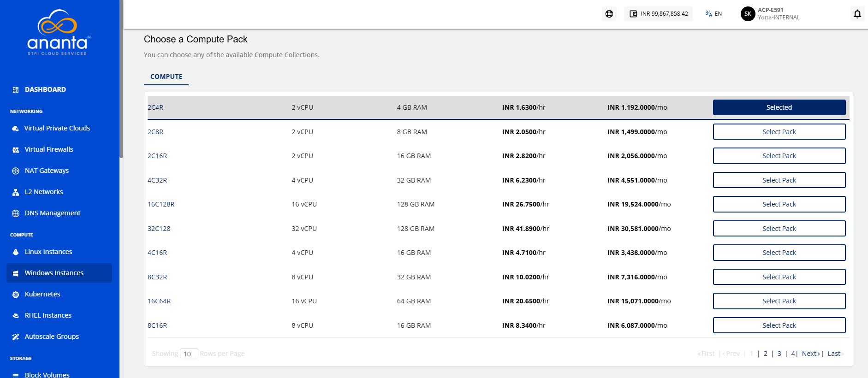The width and height of the screenshot is (868, 378).
Task: Go to page 4 of compute packs
Action: click(x=793, y=354)
